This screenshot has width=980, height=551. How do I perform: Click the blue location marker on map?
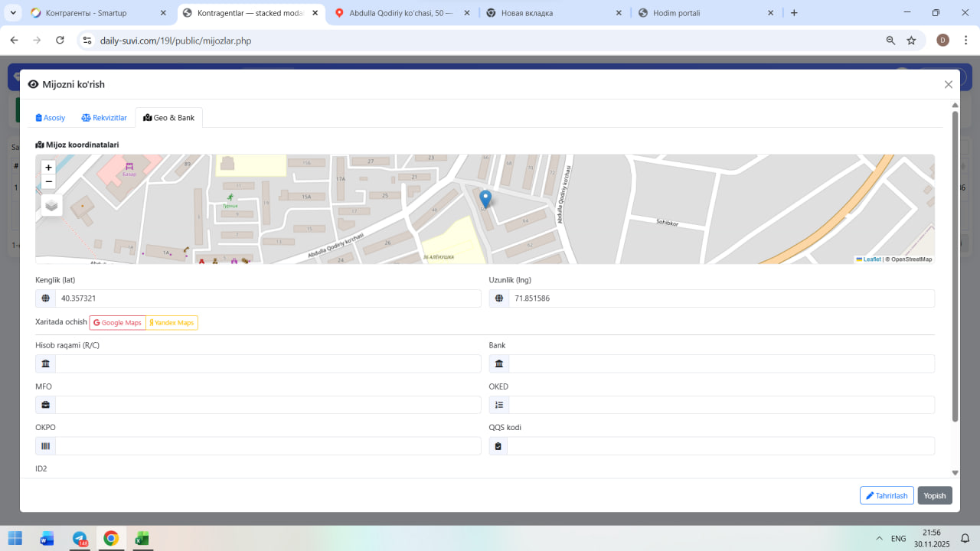click(x=485, y=199)
